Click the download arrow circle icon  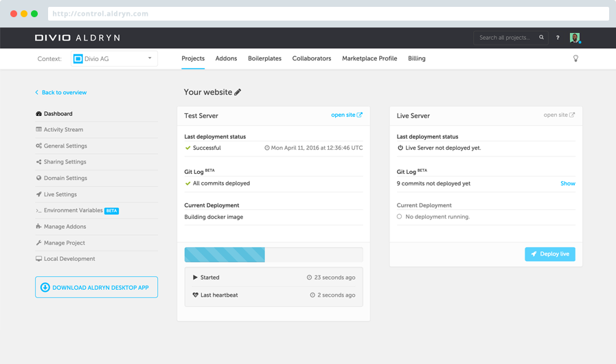pyautogui.click(x=45, y=287)
